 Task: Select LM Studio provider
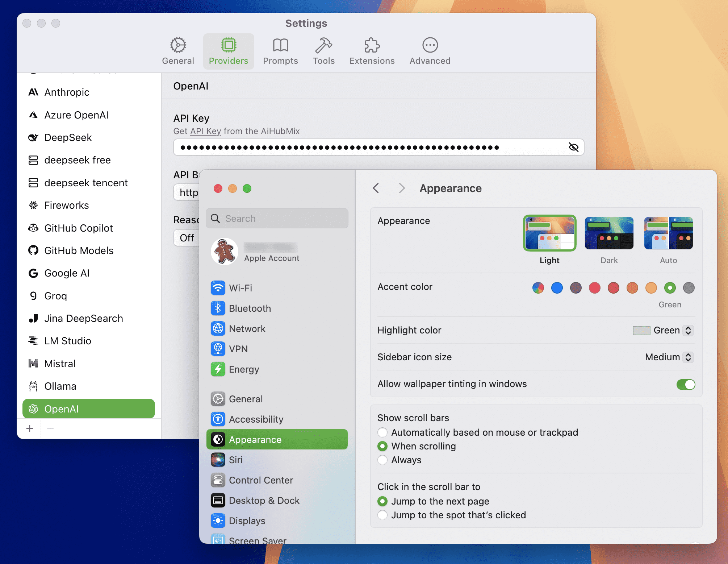89,341
